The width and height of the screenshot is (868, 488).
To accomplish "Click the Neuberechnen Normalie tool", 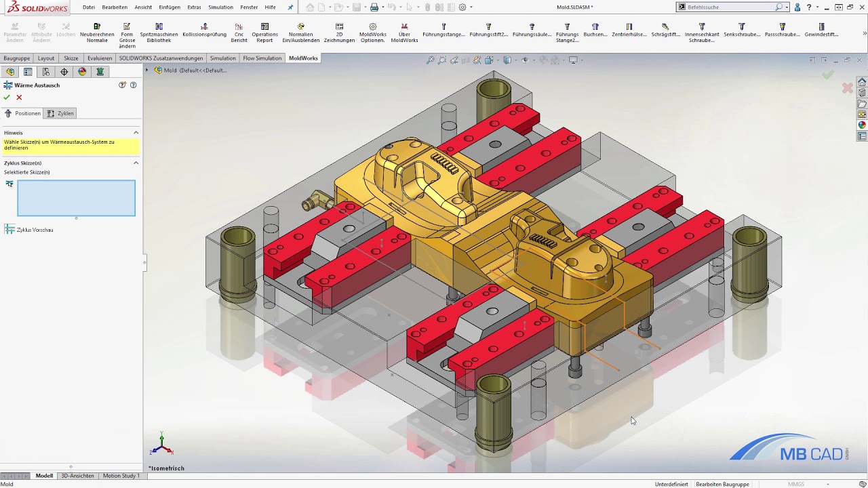I will pyautogui.click(x=97, y=33).
